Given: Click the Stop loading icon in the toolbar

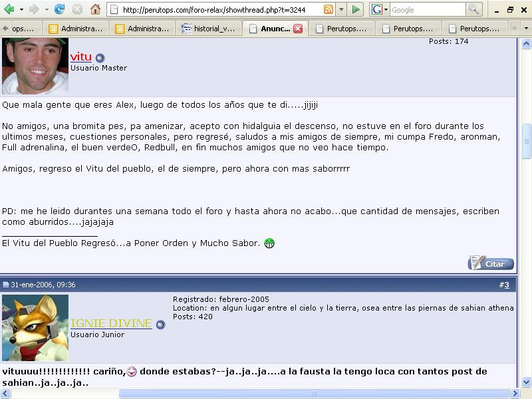Looking at the screenshot, I should click(x=77, y=9).
